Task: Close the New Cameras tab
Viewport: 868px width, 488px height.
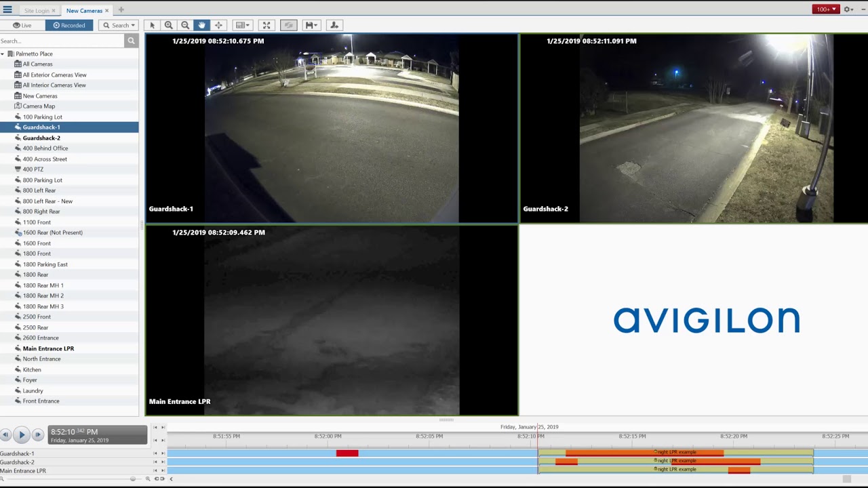Action: 107,11
